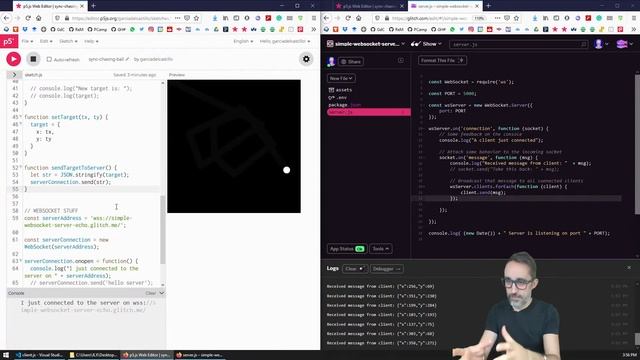Rename sketch via pencil icon
Image resolution: width=640 pixels, height=360 pixels.
tap(127, 59)
